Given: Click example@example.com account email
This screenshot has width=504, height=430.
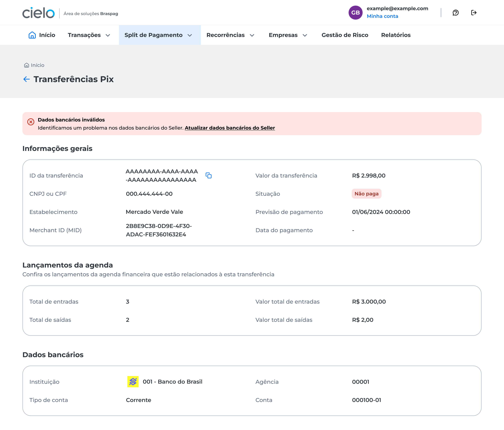Looking at the screenshot, I should click(x=397, y=9).
